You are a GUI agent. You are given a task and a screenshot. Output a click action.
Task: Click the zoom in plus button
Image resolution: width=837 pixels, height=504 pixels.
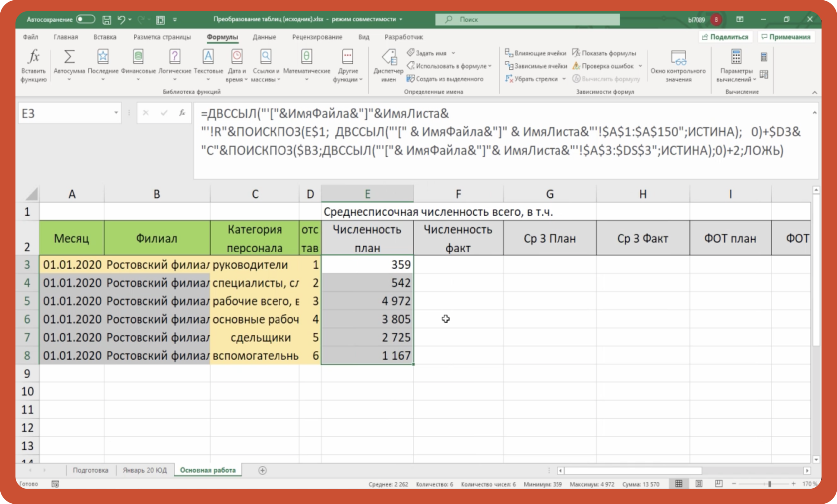pos(793,484)
